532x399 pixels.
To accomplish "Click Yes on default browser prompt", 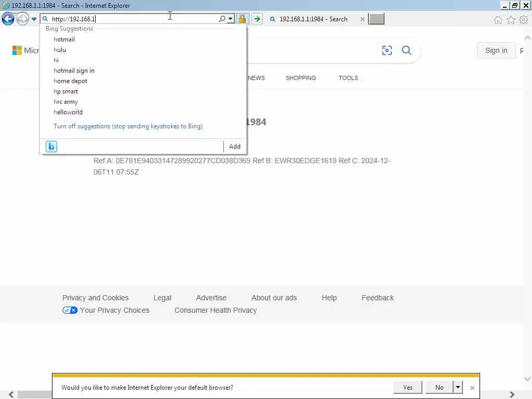I will [407, 388].
